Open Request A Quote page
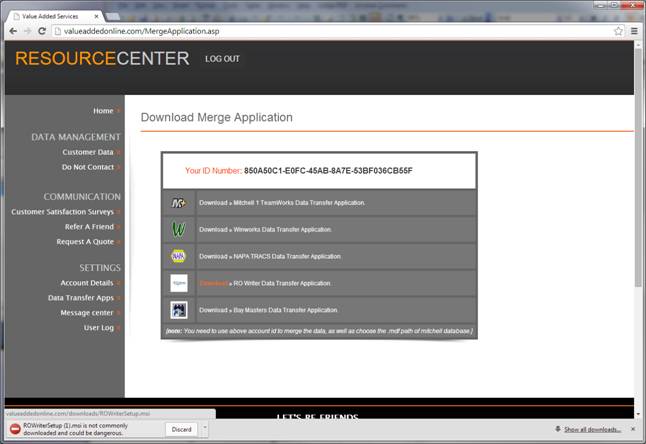The width and height of the screenshot is (646, 444). pos(85,242)
